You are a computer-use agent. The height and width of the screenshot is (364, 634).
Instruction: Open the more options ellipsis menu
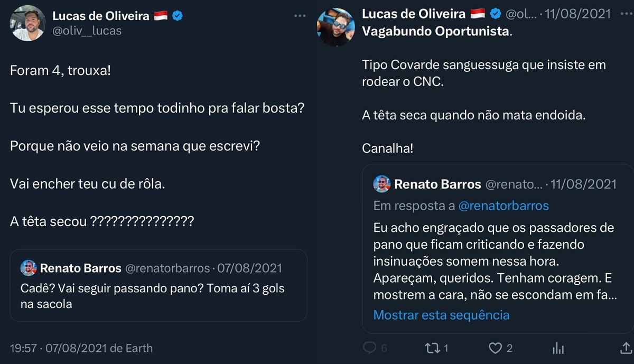tap(300, 16)
